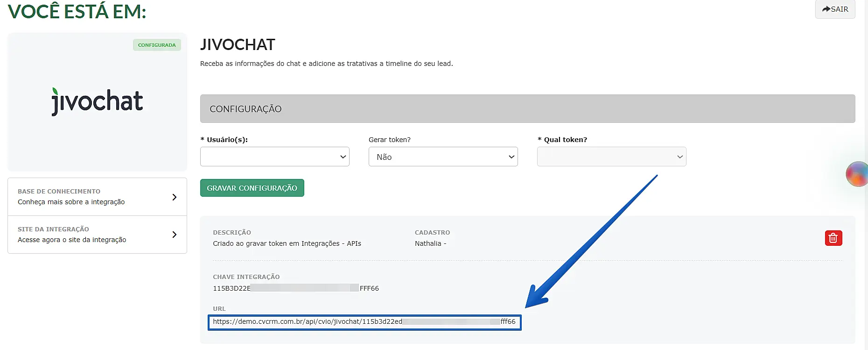Click the Chave Integração key value
This screenshot has width=868, height=350.
pos(295,288)
